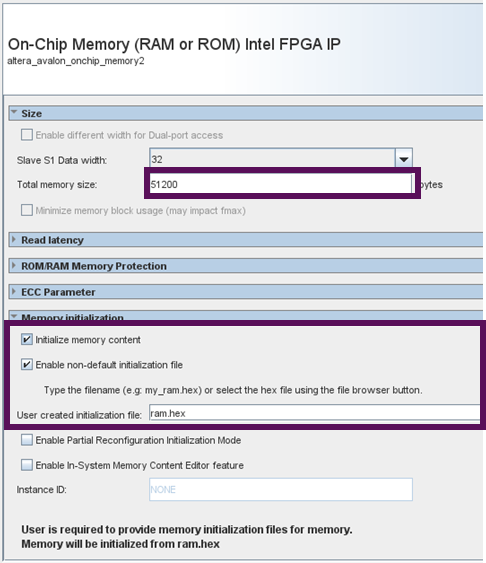Image resolution: width=486 pixels, height=563 pixels.
Task: Click the ECC Parameter header label
Action: click(x=58, y=292)
